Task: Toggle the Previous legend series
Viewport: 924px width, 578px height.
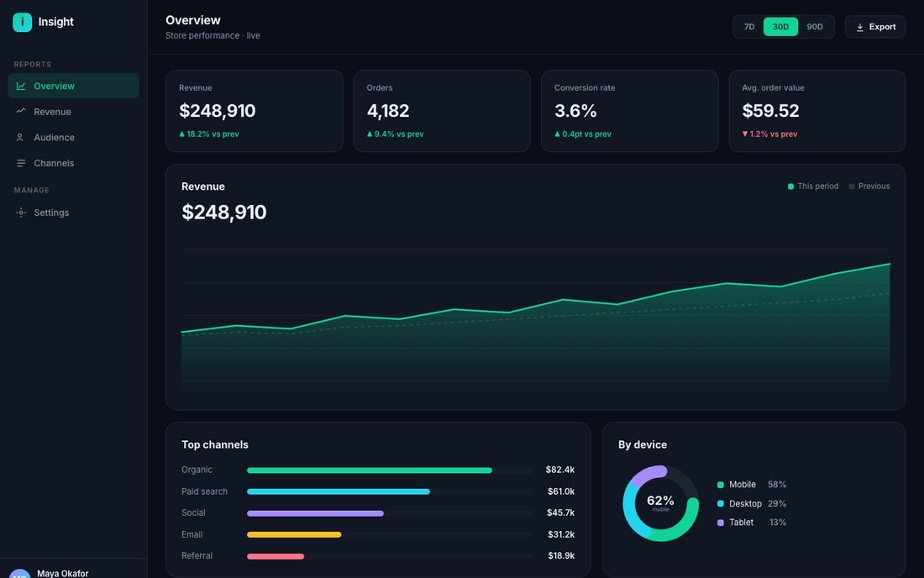Action: [869, 187]
